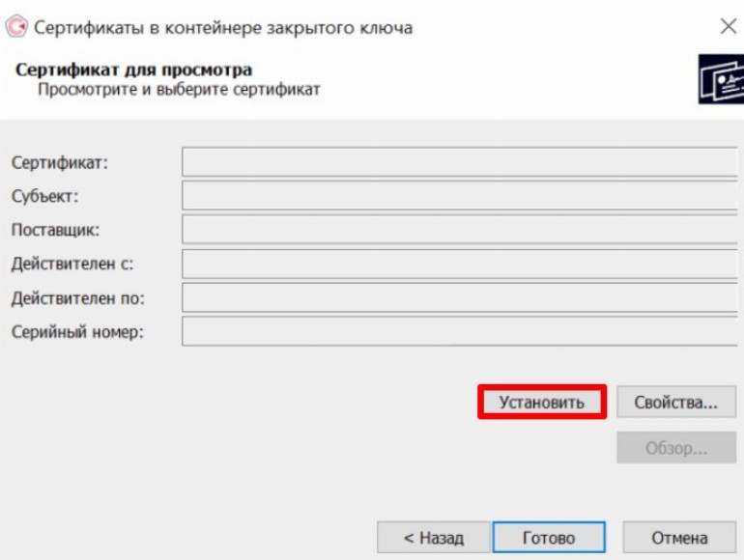Go back with the < Назад button
744x560 pixels.
click(433, 538)
